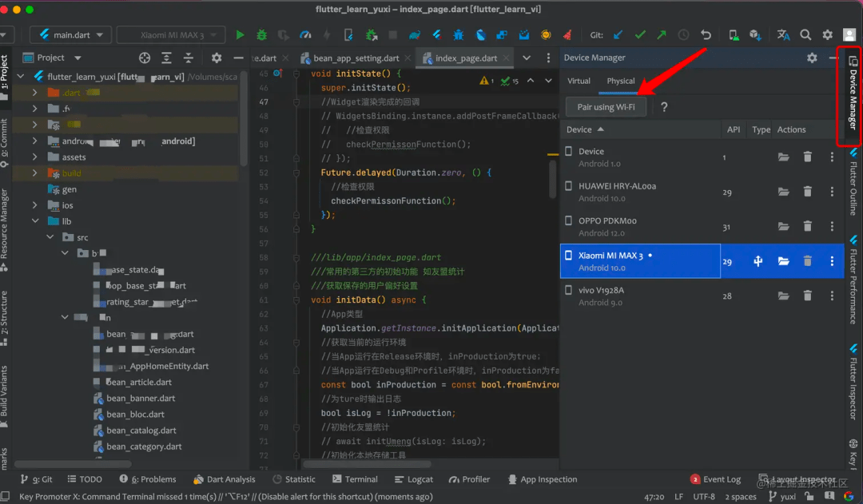Delete the OPPO PDKM00 device
The image size is (863, 504).
point(807,226)
